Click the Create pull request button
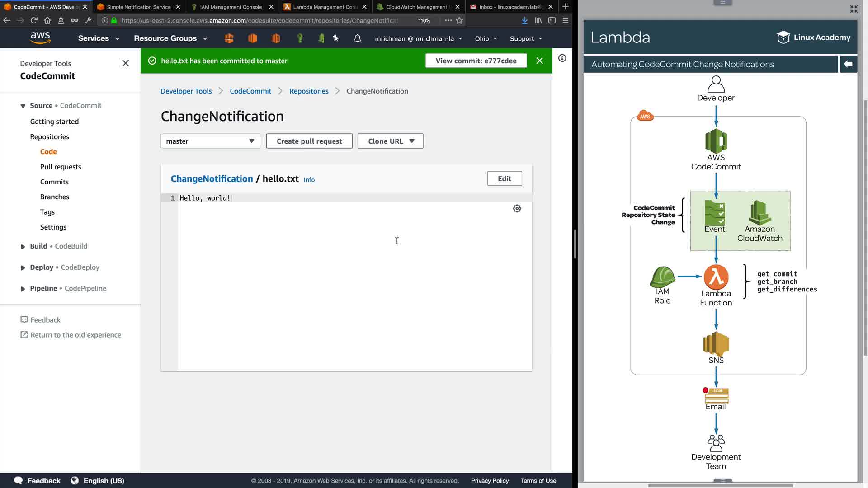868x488 pixels. (x=309, y=141)
